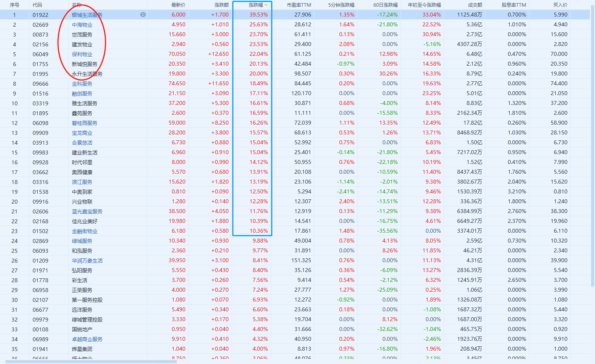595x364 pixels.
Task: Select the 兴业物联 stock name
Action: pyautogui.click(x=82, y=202)
